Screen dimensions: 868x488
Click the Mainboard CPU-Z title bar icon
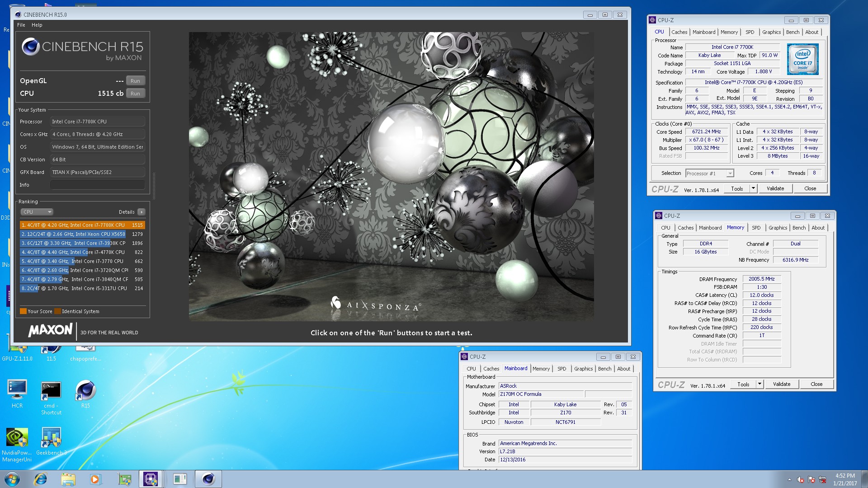pos(464,357)
